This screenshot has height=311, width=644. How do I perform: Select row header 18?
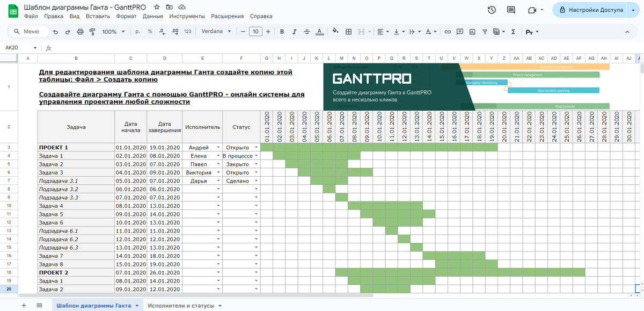coord(9,273)
